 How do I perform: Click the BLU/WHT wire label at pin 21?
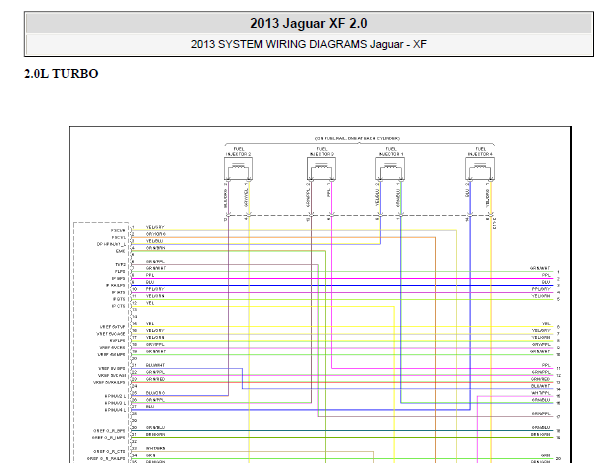pos(155,365)
